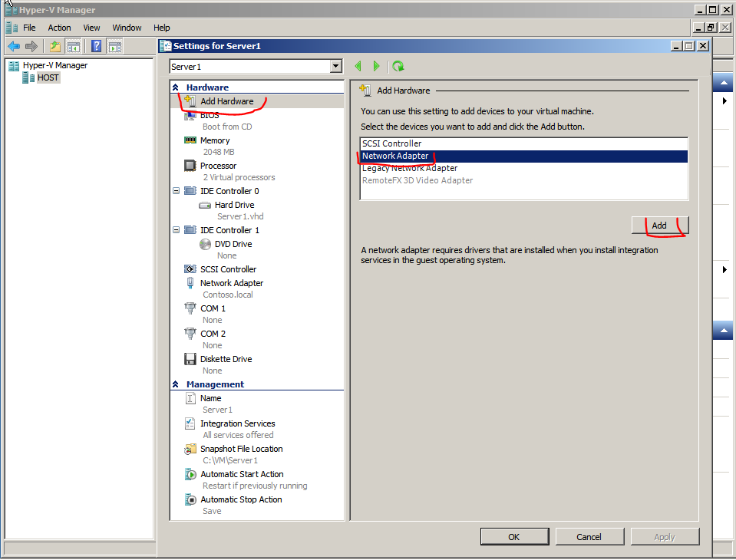Select the Automatic Start Action icon

[190, 474]
